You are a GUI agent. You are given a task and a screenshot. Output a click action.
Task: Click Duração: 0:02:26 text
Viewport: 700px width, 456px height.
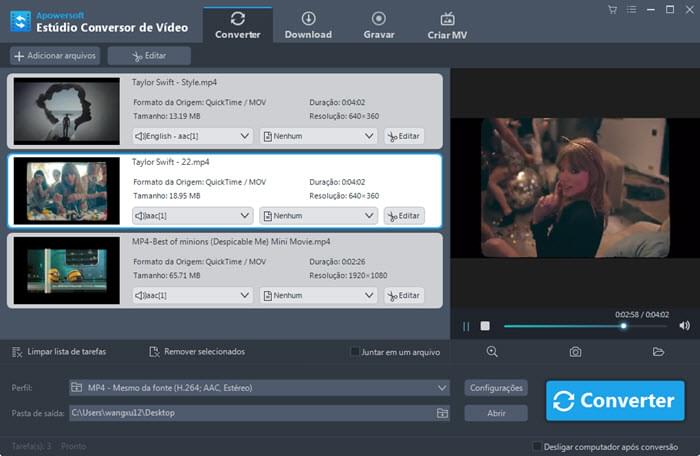pyautogui.click(x=337, y=262)
